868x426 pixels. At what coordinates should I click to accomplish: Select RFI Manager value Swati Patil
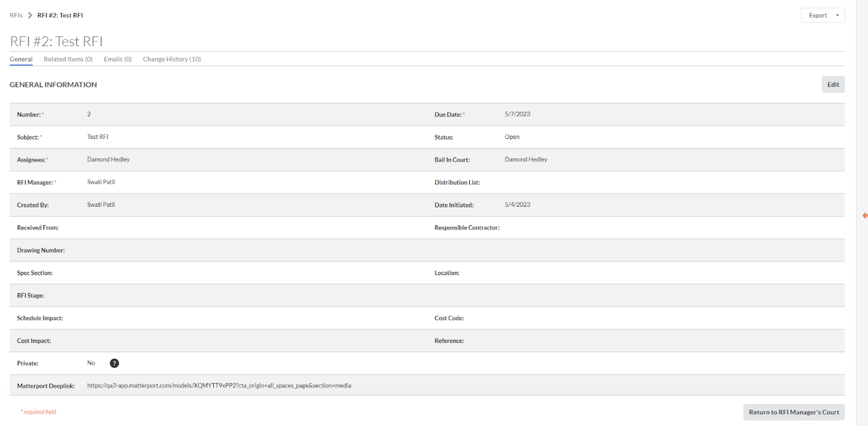[101, 182]
